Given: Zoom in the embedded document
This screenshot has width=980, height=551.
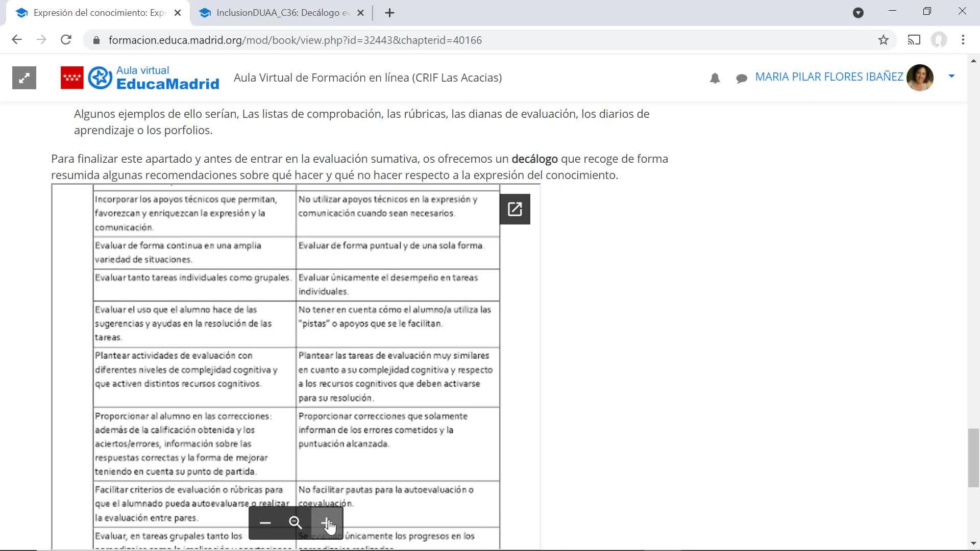Looking at the screenshot, I should 327,523.
